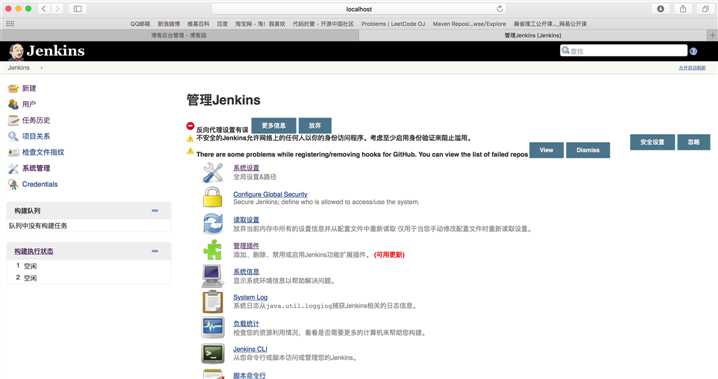Click the 任务历史 link in sidebar

click(x=36, y=120)
